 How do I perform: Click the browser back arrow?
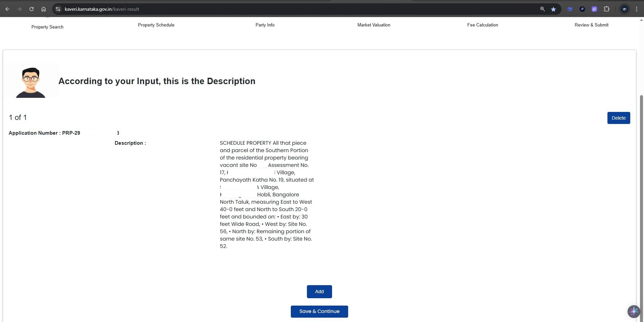pos(7,9)
